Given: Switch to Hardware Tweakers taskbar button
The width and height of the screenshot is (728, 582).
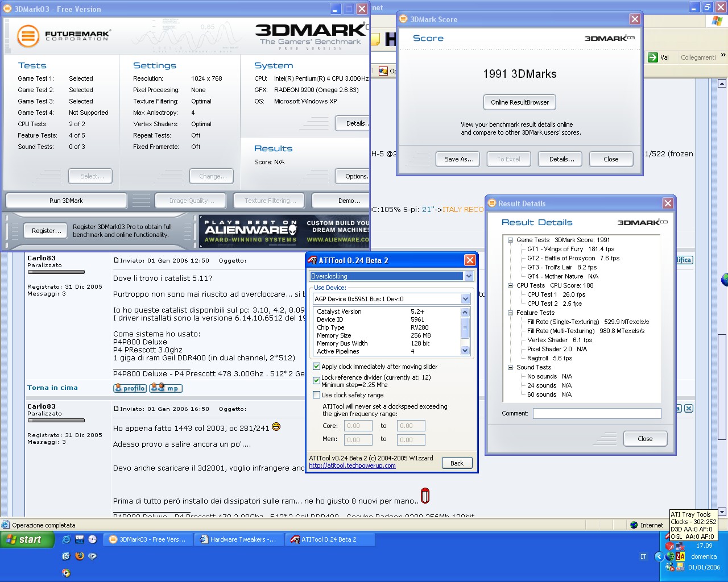Looking at the screenshot, I should coord(239,539).
